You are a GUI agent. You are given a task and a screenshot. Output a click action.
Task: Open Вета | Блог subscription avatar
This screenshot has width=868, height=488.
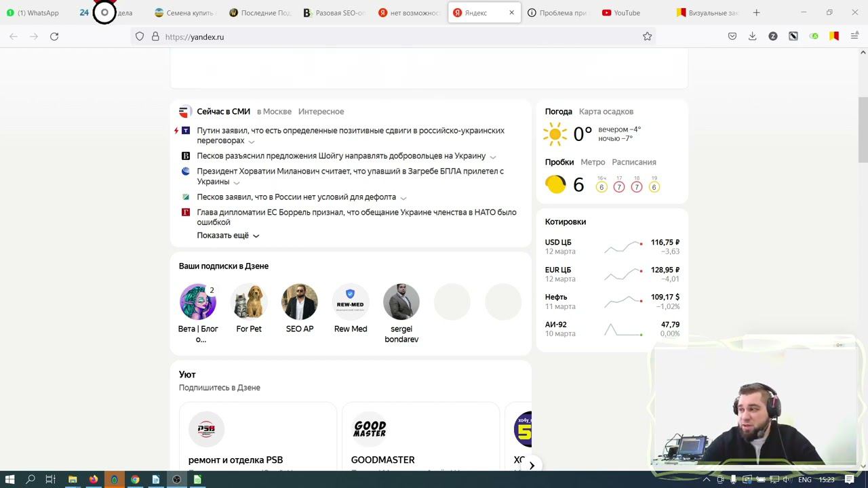(x=198, y=302)
